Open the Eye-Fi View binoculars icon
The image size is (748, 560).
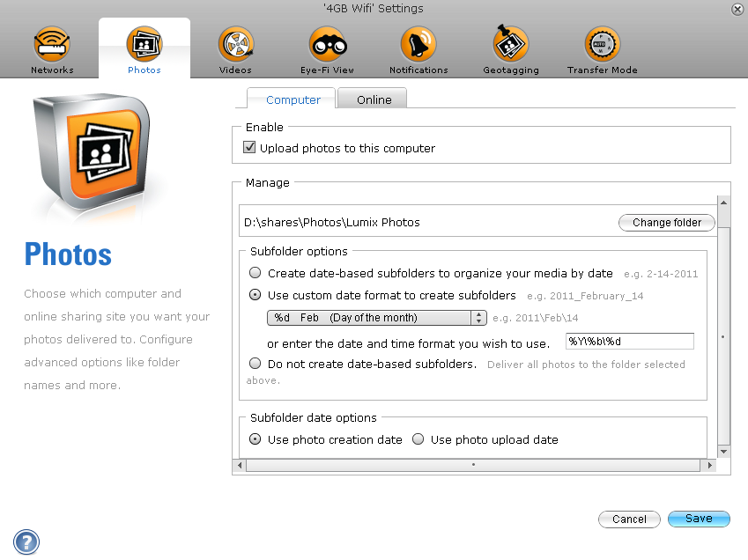pyautogui.click(x=328, y=44)
